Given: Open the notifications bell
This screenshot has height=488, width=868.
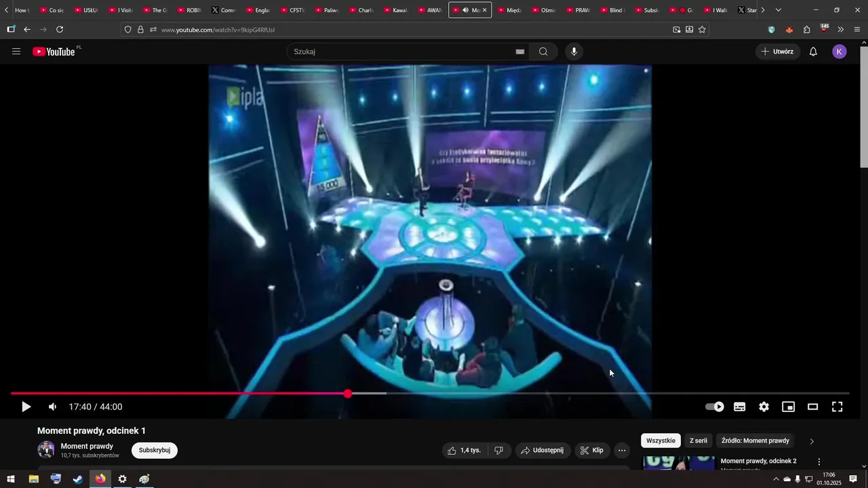Looking at the screenshot, I should coord(813,52).
